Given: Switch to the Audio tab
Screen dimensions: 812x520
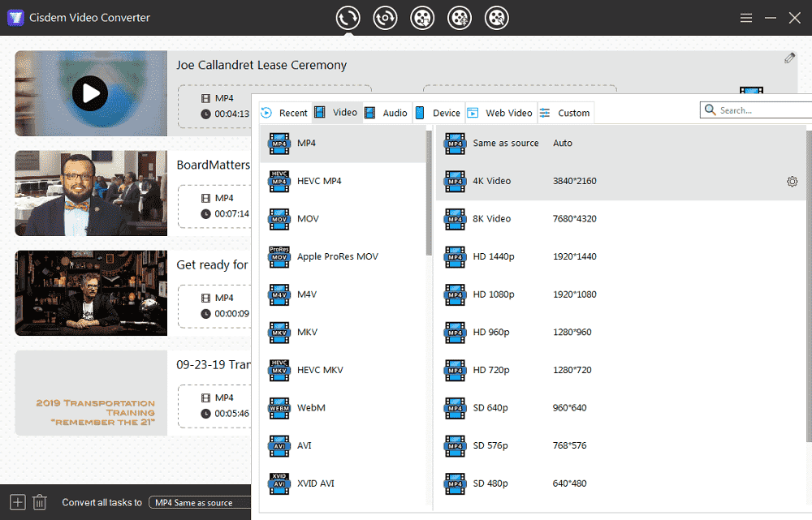Looking at the screenshot, I should click(387, 113).
